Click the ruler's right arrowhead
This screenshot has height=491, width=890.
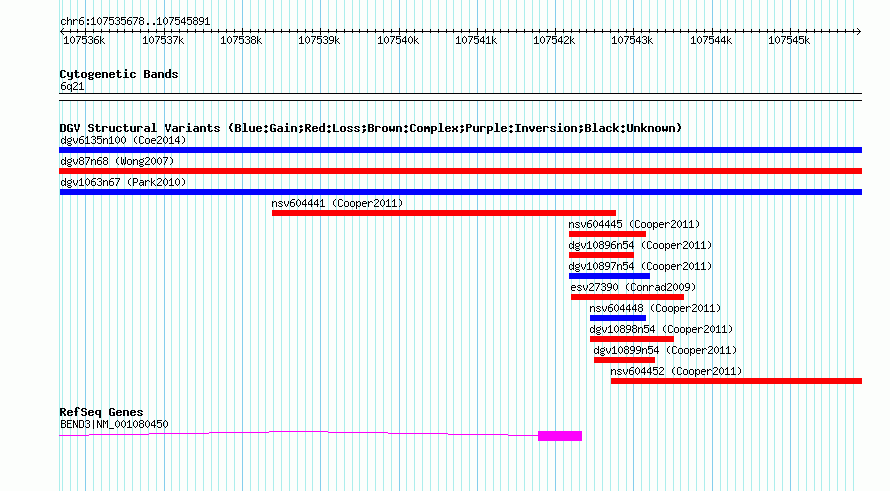pyautogui.click(x=859, y=31)
